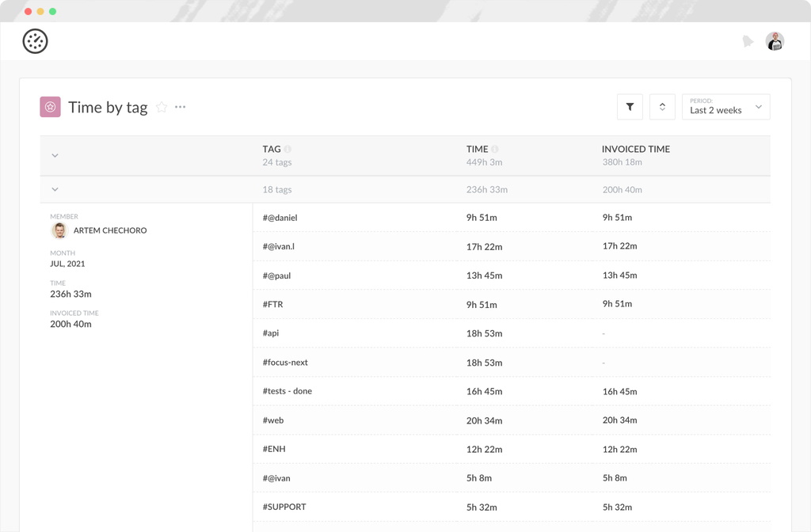Click the sort order icon beside the filter
811x532 pixels.
(662, 106)
